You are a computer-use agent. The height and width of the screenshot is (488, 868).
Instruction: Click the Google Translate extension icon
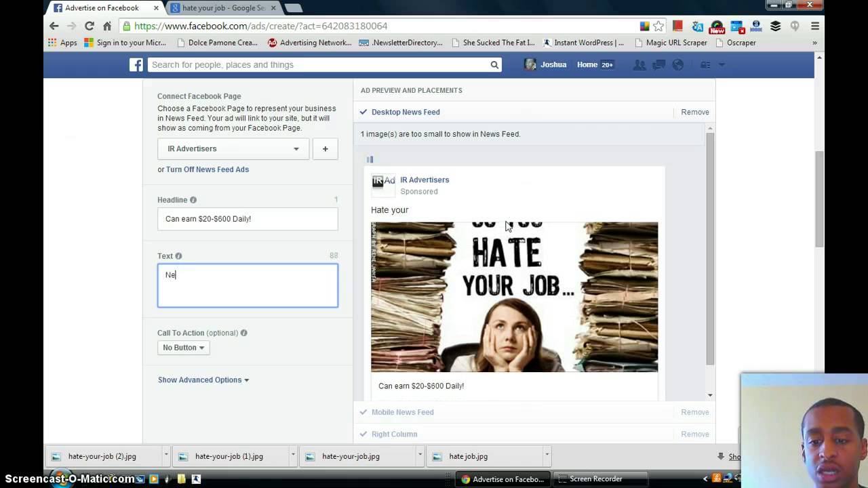click(x=698, y=26)
